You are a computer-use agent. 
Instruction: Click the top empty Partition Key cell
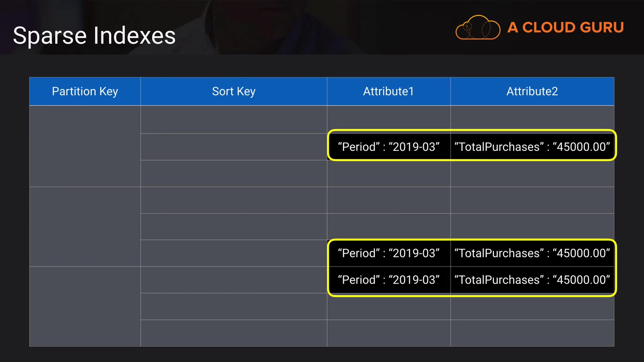pyautogui.click(x=85, y=146)
